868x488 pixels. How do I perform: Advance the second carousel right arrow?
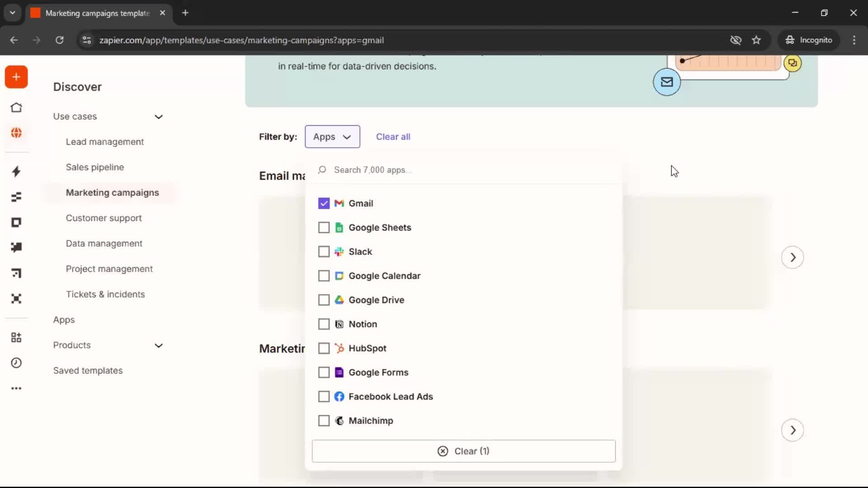[793, 430]
